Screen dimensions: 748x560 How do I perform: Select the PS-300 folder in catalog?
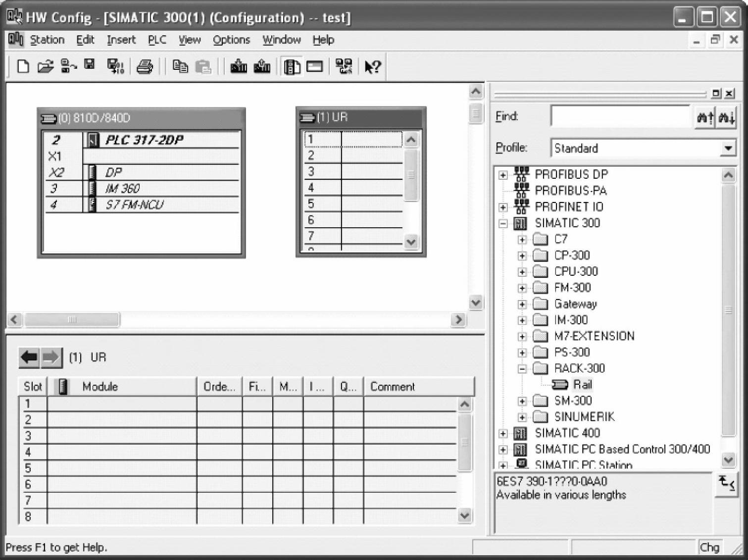tap(572, 352)
